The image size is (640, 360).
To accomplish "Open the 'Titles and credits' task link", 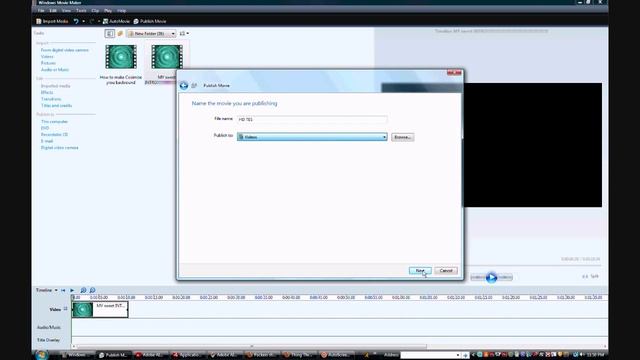I will (x=56, y=106).
